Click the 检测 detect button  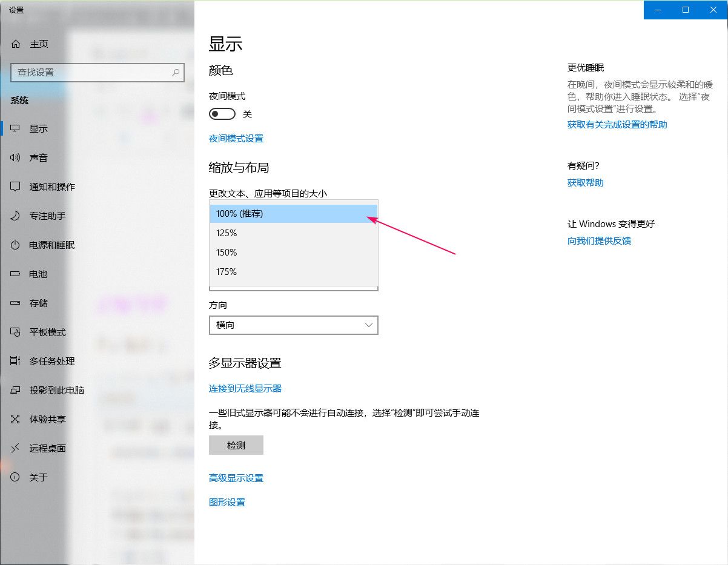236,445
